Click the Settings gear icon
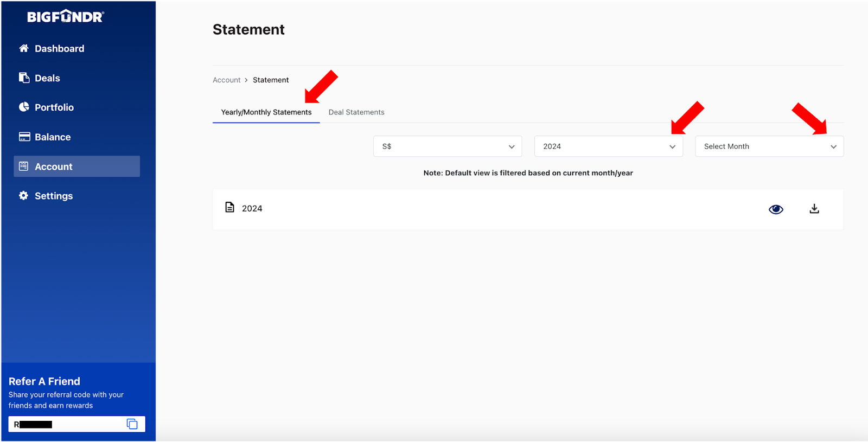 click(x=23, y=195)
